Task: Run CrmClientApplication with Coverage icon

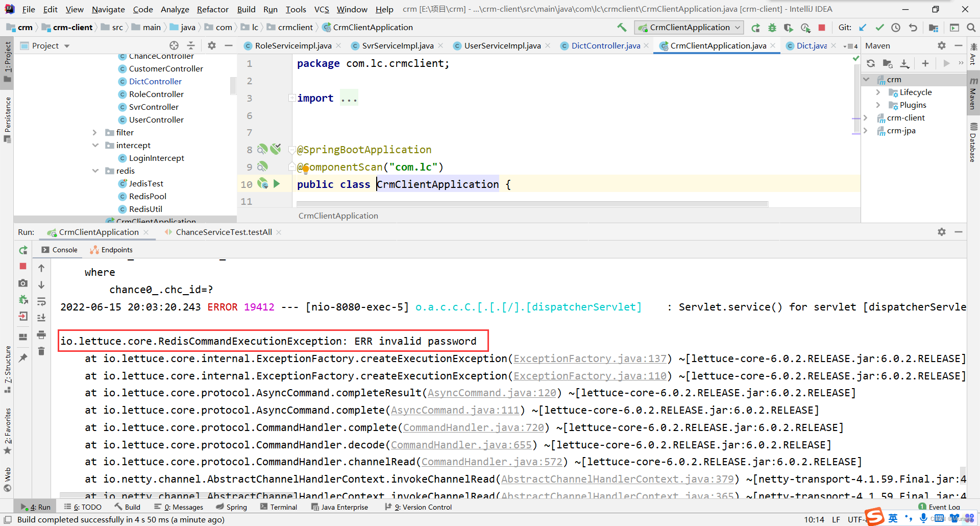Action: 789,28
